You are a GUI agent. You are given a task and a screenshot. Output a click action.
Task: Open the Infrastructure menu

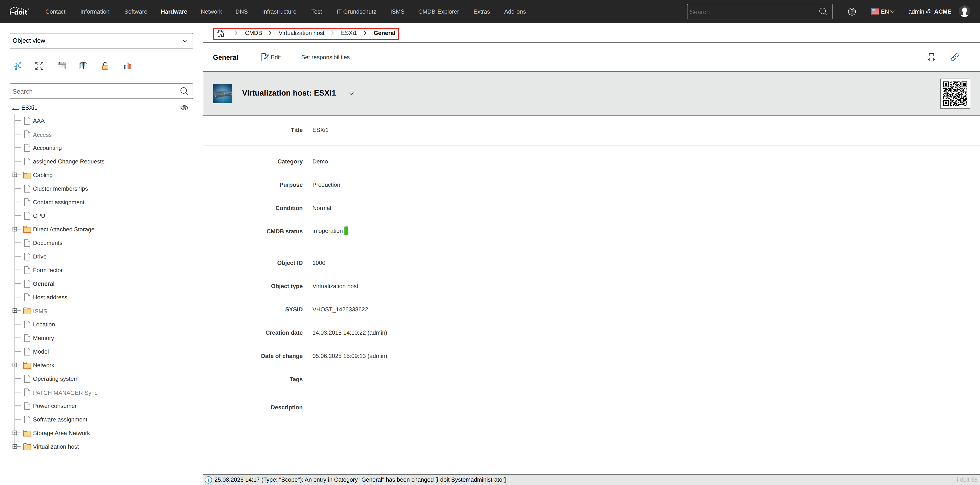pyautogui.click(x=279, y=12)
